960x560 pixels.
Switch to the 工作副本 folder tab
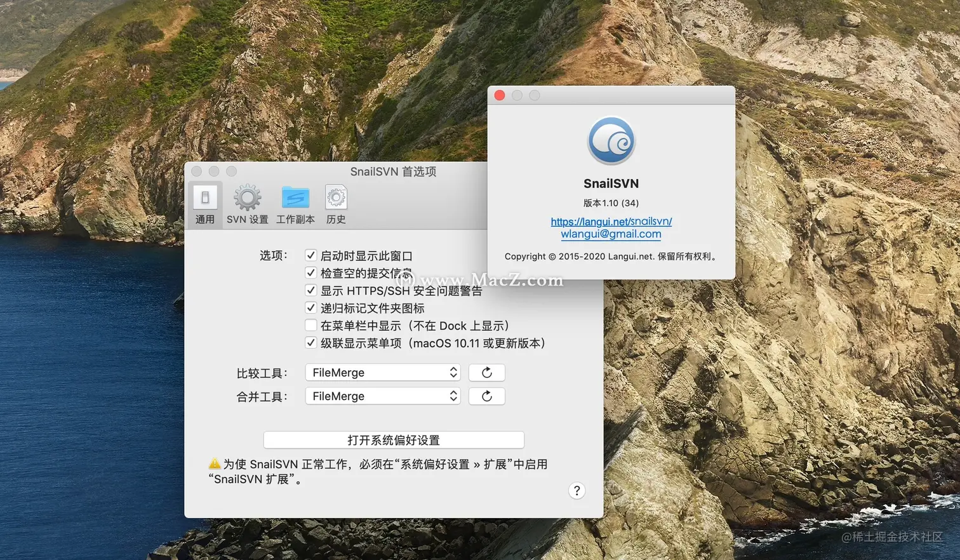295,204
